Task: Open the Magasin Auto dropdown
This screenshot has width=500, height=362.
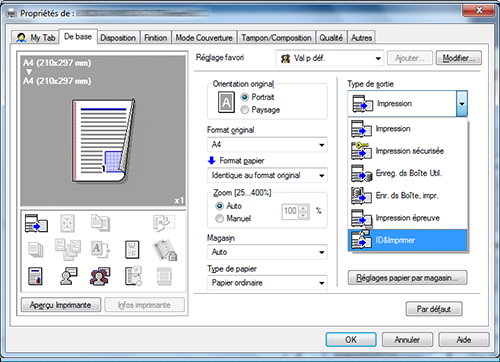Action: tap(267, 252)
